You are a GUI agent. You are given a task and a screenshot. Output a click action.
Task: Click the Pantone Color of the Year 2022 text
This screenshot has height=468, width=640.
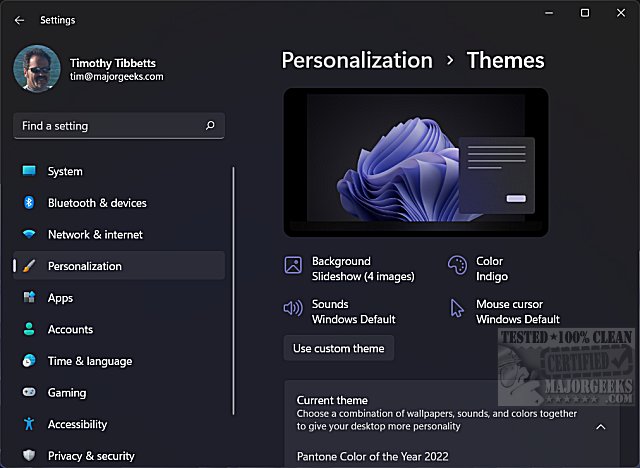click(x=372, y=456)
